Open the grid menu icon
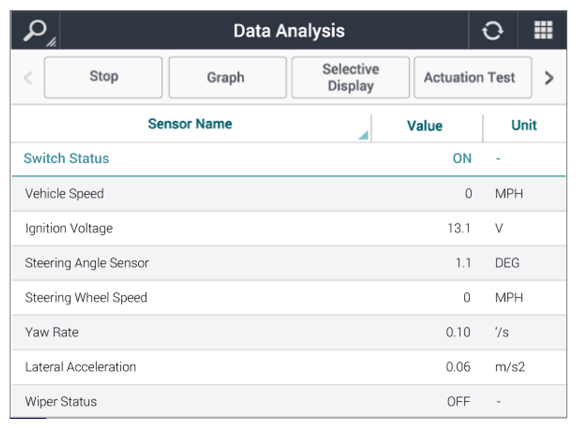 coord(543,30)
